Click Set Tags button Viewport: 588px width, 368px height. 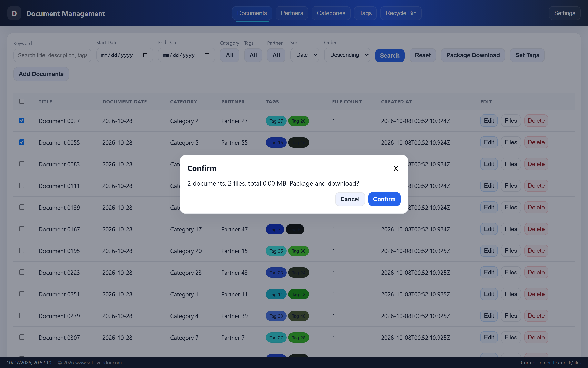527,55
